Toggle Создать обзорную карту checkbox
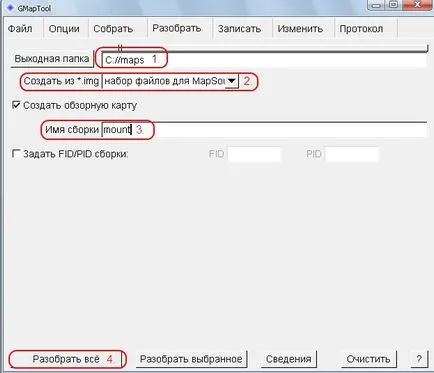434x373 pixels. pos(16,105)
